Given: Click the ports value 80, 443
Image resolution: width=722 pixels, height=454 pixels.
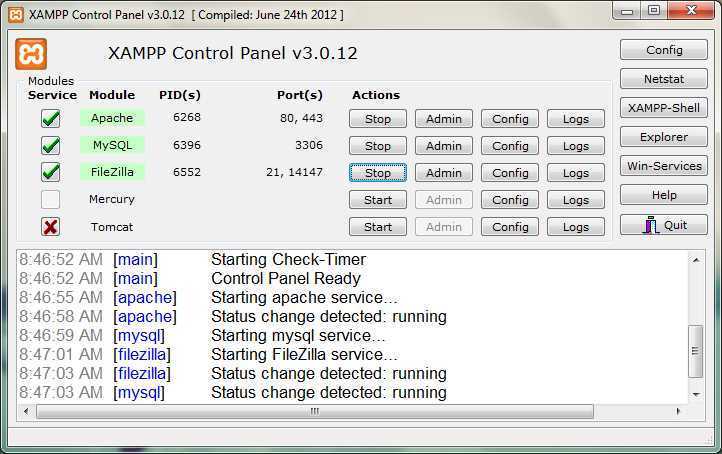Looking at the screenshot, I should pyautogui.click(x=301, y=118).
